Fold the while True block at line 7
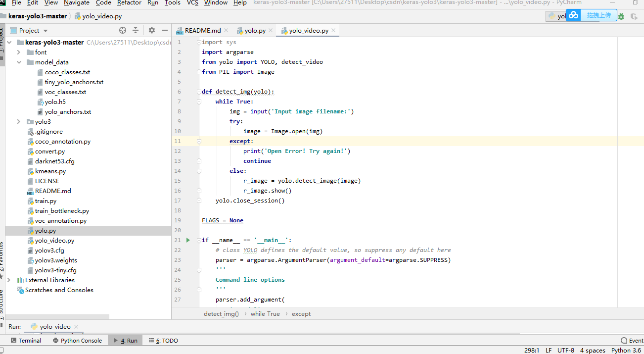 [x=199, y=101]
